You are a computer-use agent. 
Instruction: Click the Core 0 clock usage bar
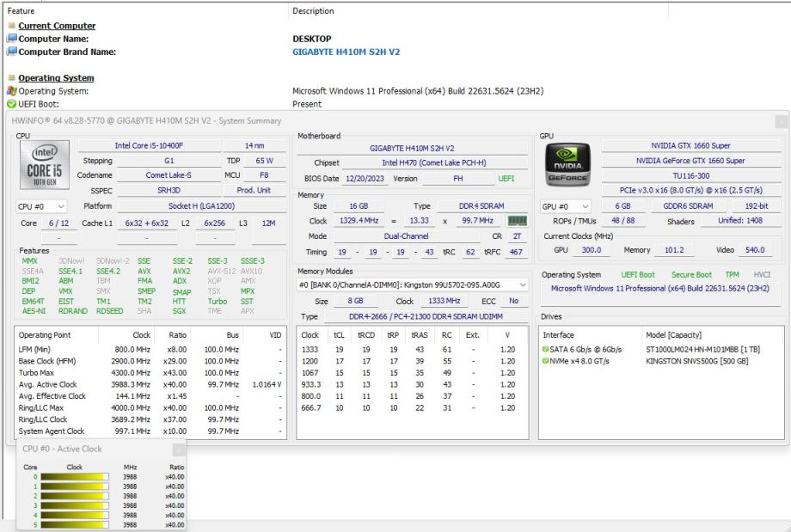click(74, 476)
